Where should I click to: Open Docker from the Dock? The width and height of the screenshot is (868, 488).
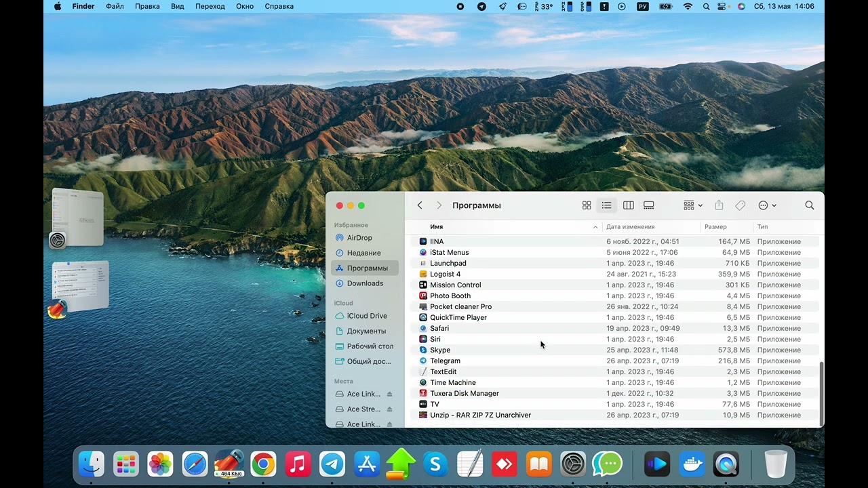(x=692, y=464)
